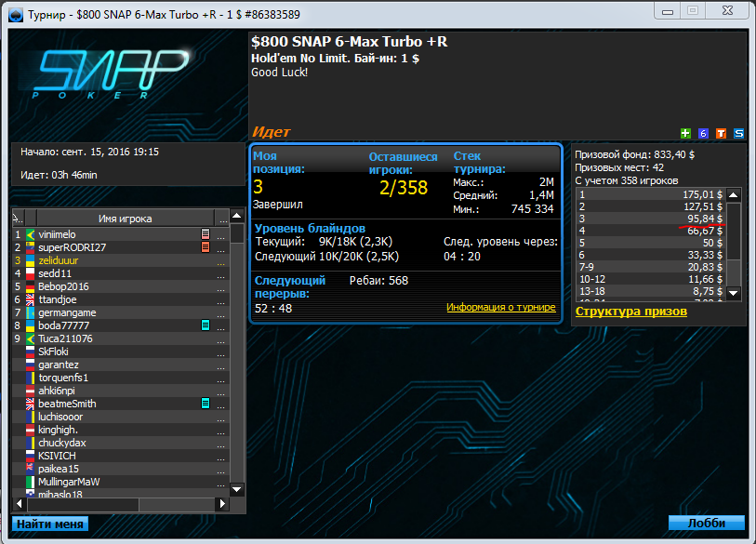Click the Russia flag beside SkFloki
Image resolution: width=756 pixels, height=544 pixels.
click(30, 352)
